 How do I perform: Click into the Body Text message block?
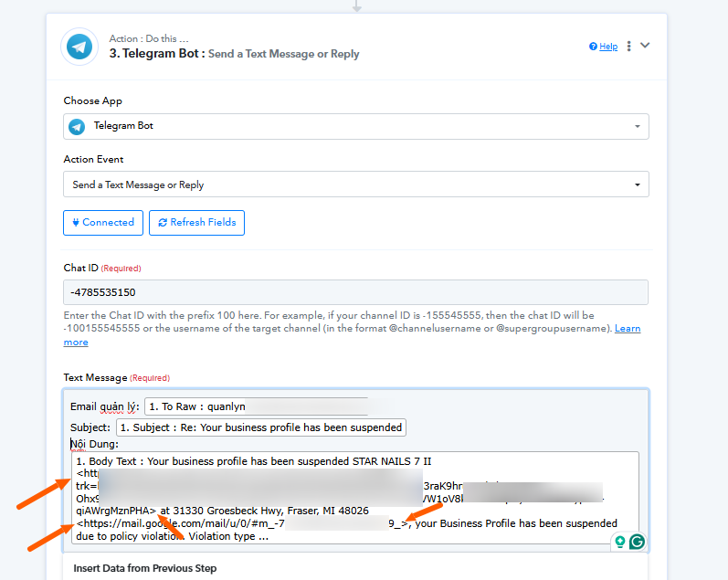coord(354,498)
